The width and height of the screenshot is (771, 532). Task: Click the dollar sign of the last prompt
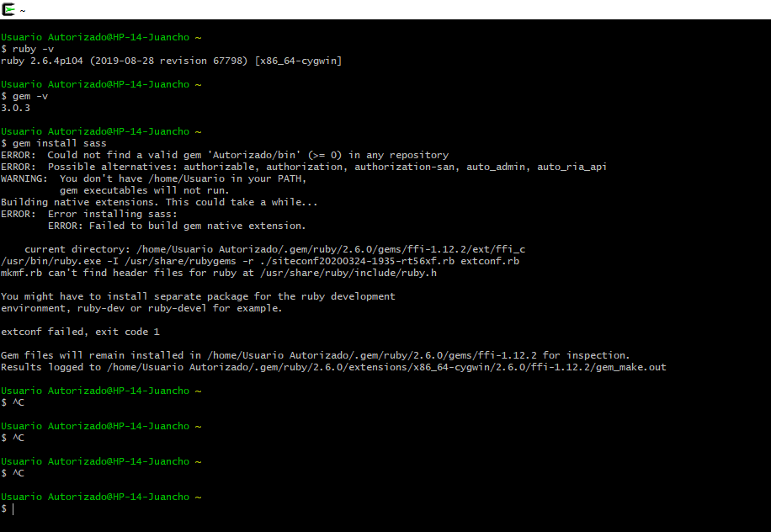point(3,508)
